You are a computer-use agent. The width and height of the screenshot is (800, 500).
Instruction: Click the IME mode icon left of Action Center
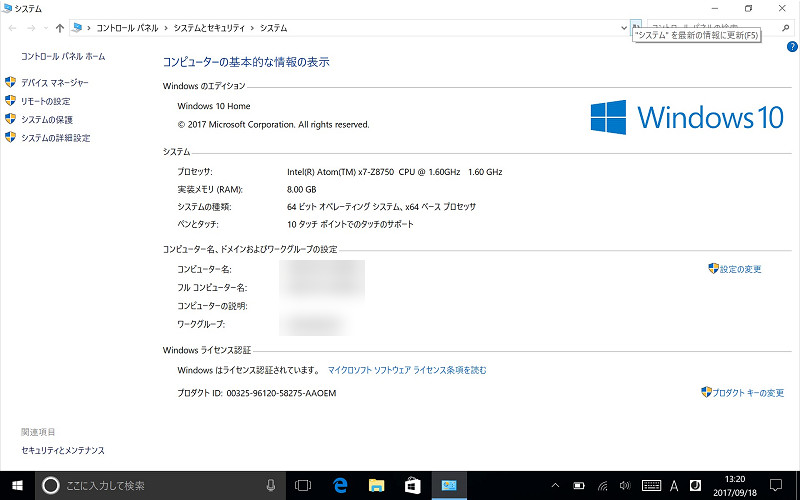[695, 485]
